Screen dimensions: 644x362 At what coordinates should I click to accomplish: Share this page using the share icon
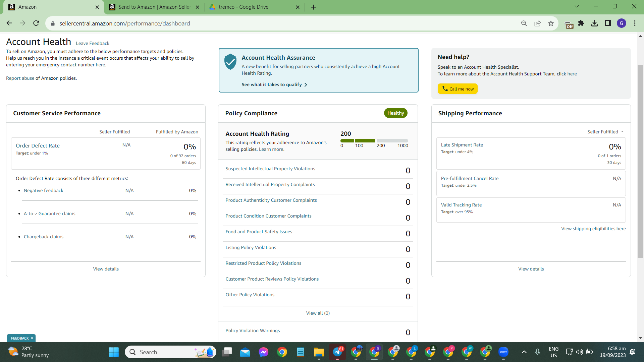537,23
